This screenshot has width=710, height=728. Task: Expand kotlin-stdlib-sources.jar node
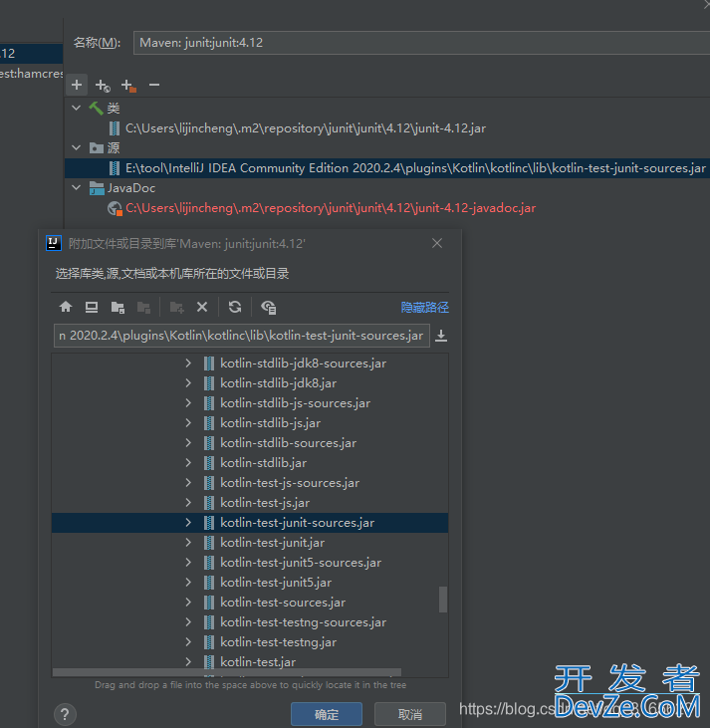(x=188, y=443)
